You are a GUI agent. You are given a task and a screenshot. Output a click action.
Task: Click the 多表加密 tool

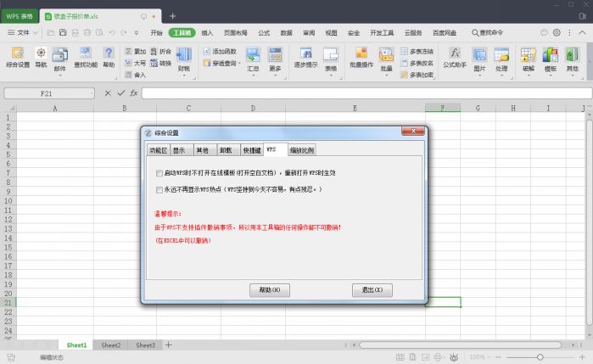(417, 75)
